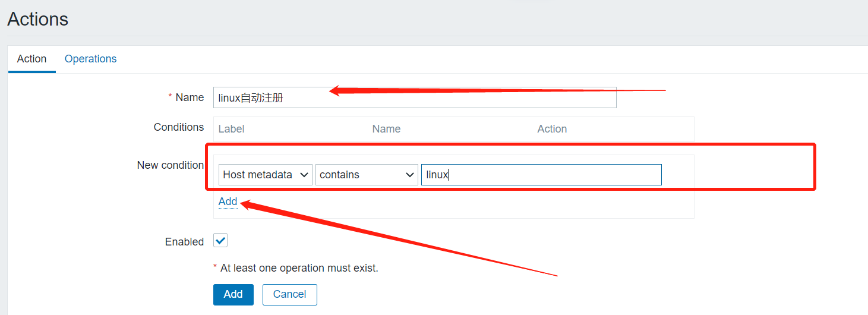Click the New condition label
Image resolution: width=868 pixels, height=315 pixels.
[x=170, y=165]
